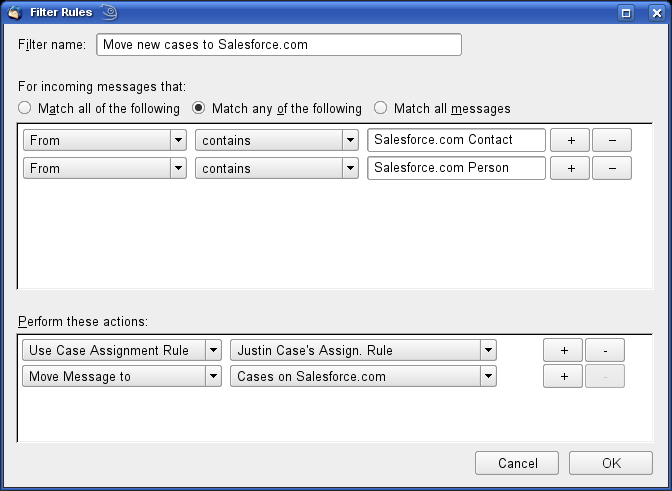This screenshot has width=672, height=491.
Task: Select Match all of the following
Action: [99, 108]
